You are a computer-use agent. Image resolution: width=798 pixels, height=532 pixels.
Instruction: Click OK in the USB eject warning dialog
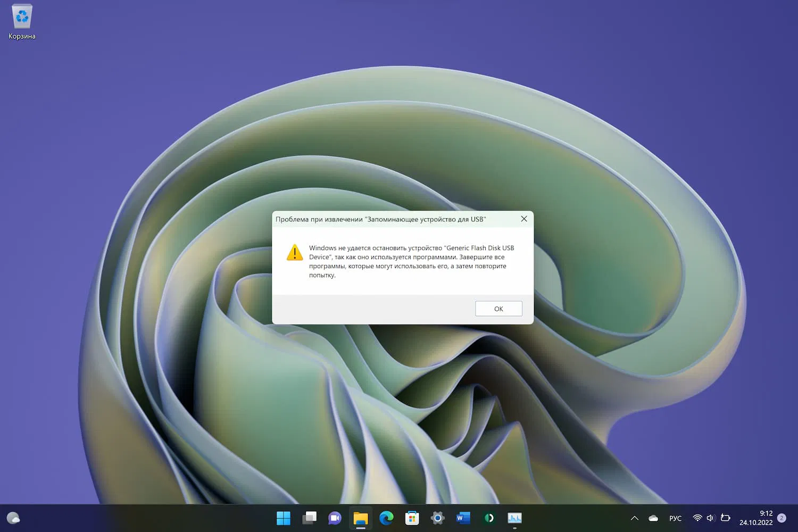point(498,309)
